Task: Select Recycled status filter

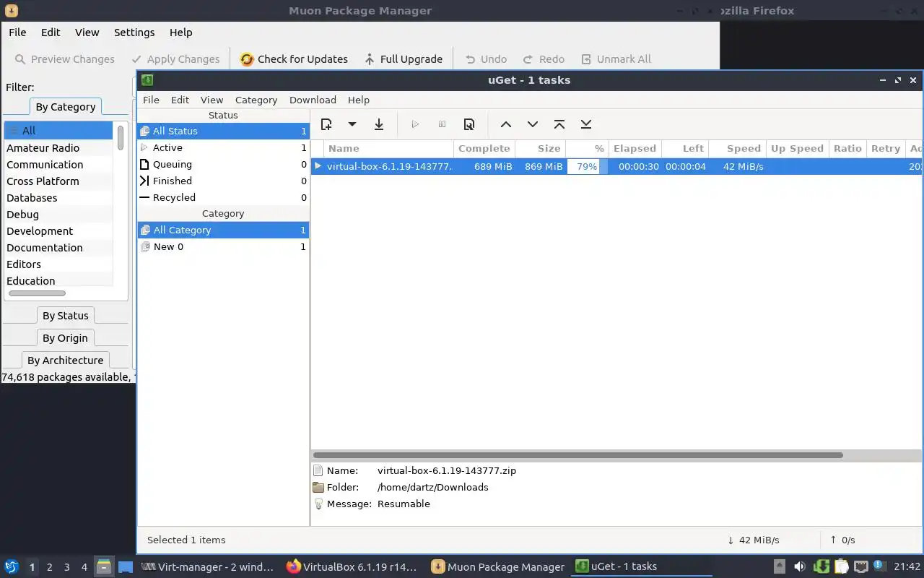Action: (x=223, y=197)
